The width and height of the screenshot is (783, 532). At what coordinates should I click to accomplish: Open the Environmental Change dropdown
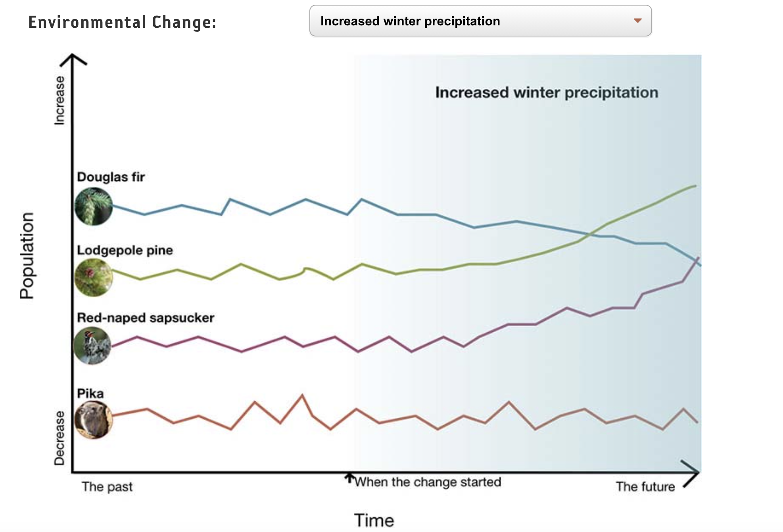click(x=480, y=21)
